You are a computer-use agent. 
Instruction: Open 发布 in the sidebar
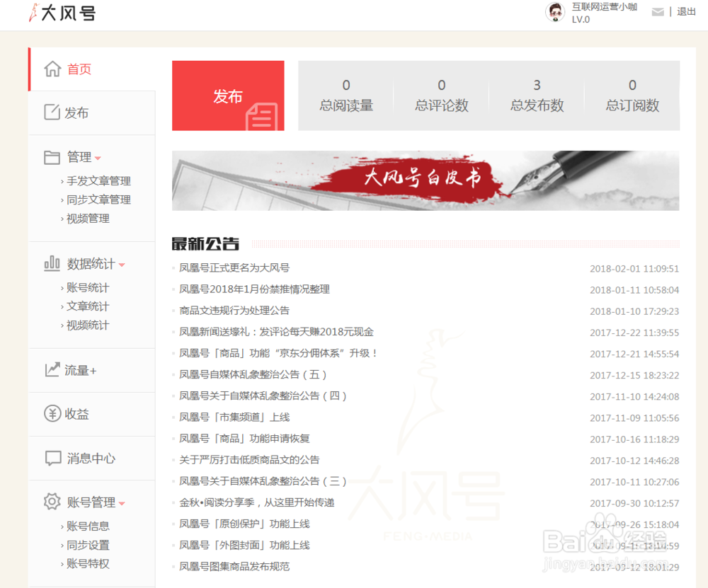(x=76, y=113)
